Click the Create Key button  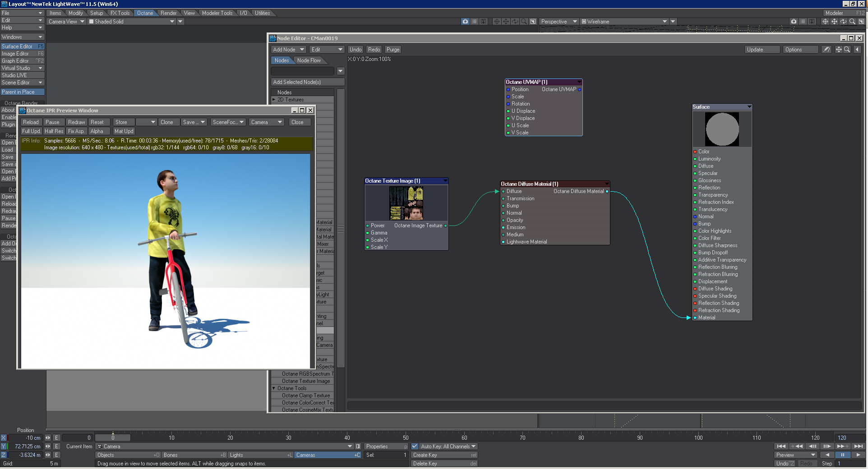pyautogui.click(x=444, y=455)
